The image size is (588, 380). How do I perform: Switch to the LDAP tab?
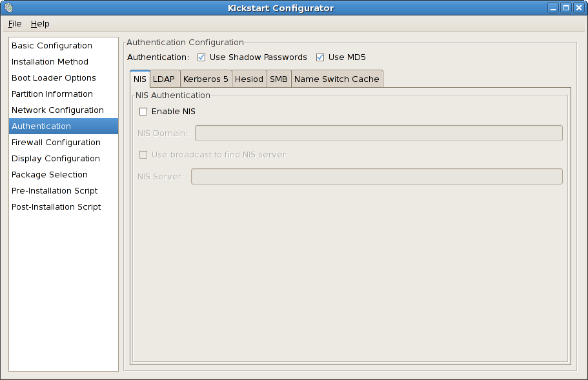(x=164, y=79)
